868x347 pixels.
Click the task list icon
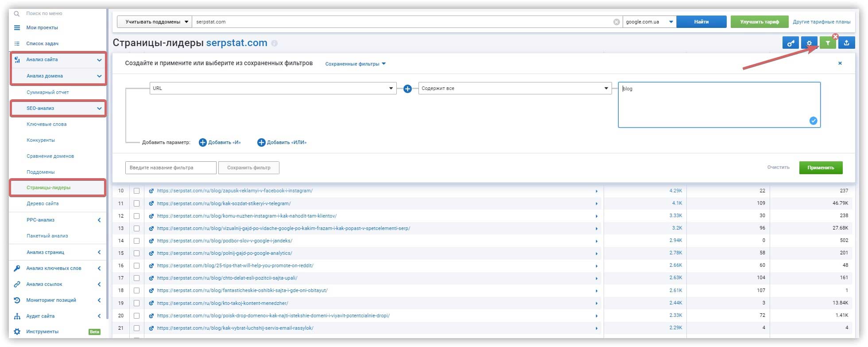click(x=17, y=43)
